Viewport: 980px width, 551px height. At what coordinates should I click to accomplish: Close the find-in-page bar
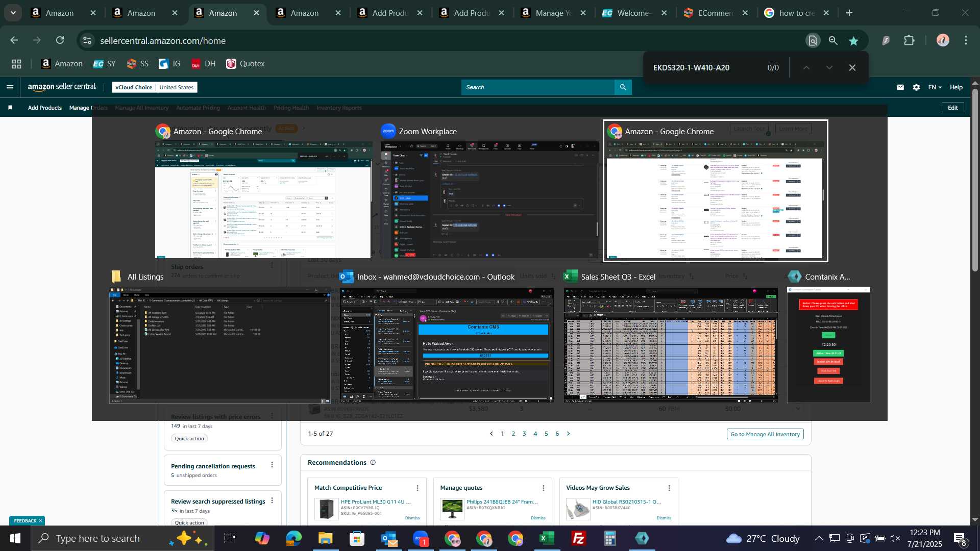pos(852,68)
